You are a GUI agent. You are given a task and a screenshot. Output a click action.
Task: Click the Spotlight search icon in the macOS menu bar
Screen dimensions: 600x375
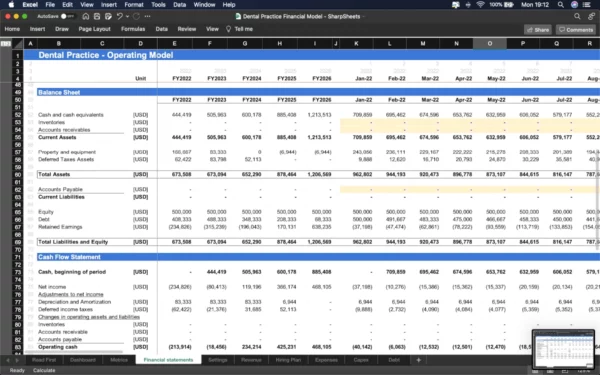click(561, 5)
